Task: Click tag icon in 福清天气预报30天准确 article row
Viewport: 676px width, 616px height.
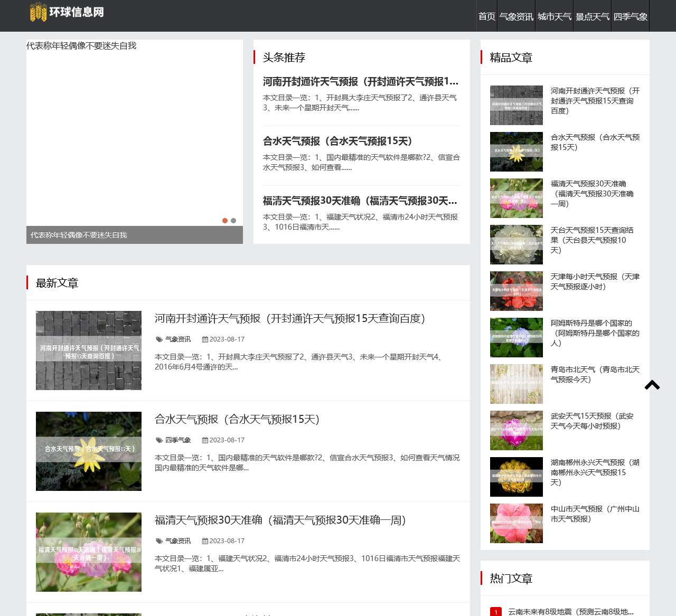Action: pyautogui.click(x=159, y=541)
